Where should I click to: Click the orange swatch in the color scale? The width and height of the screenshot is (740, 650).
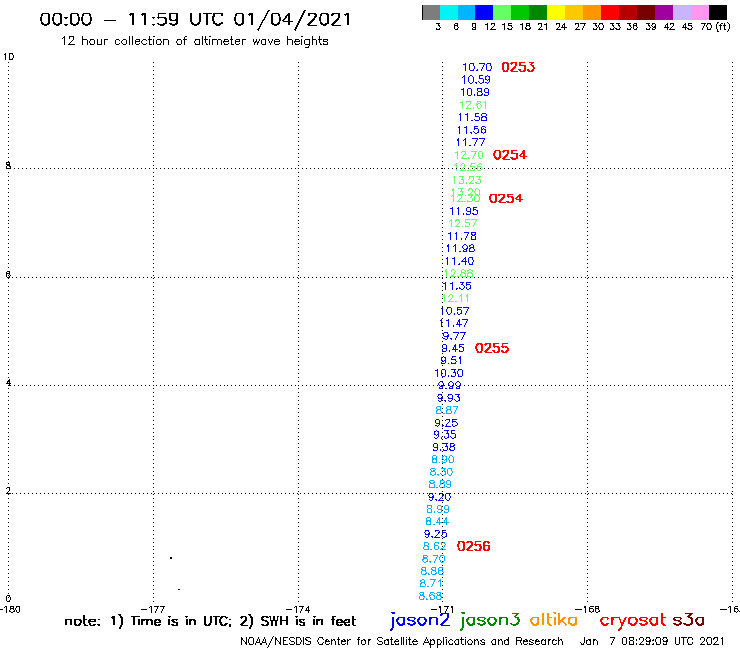(592, 12)
